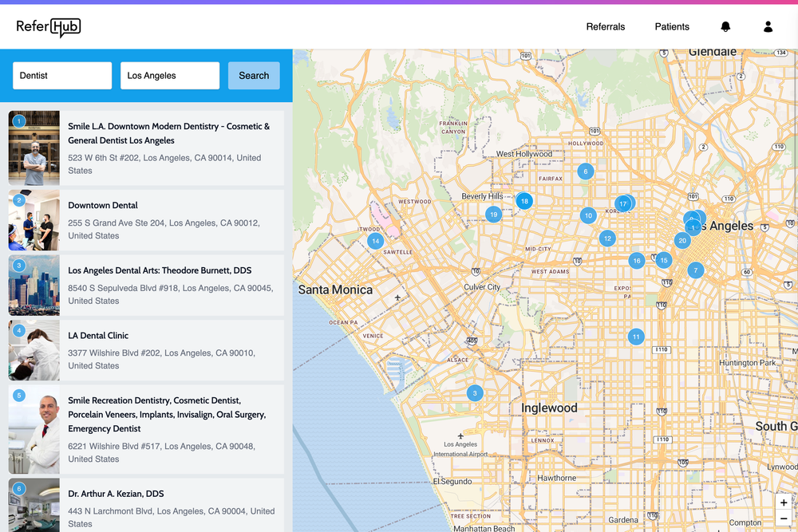Select map marker number 11
This screenshot has width=798, height=532.
click(636, 337)
